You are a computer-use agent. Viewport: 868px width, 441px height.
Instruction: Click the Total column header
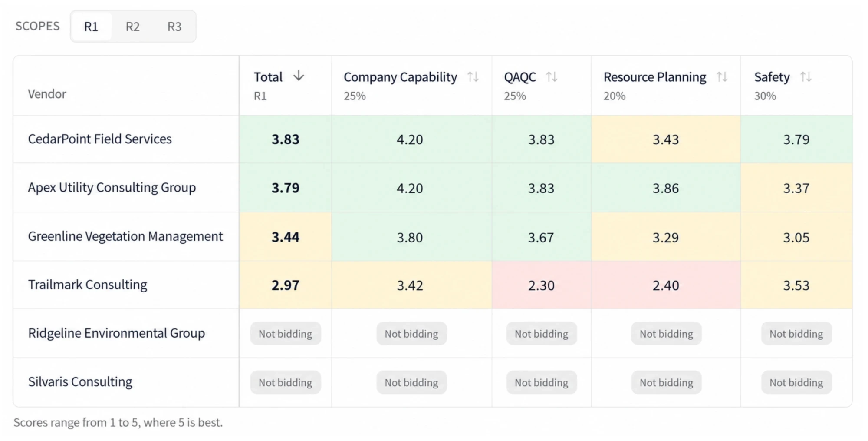coord(268,77)
